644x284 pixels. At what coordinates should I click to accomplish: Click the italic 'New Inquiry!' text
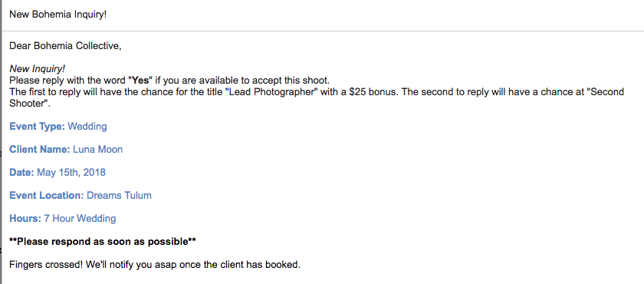click(x=38, y=68)
